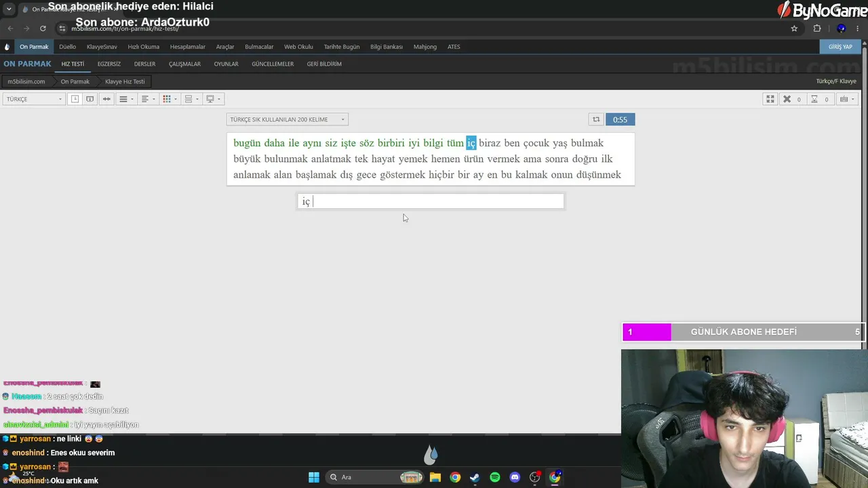Open the Chrome three-dot menu
The image size is (868, 488).
coord(859,28)
